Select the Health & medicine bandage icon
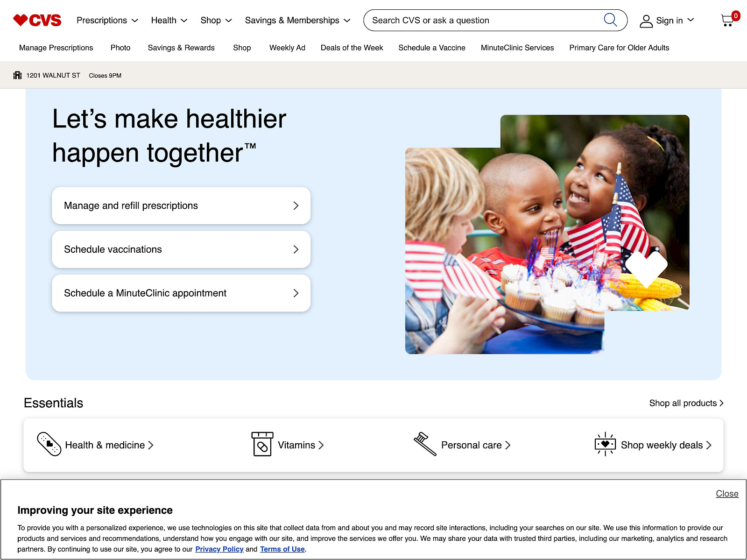Image resolution: width=747 pixels, height=560 pixels. tap(48, 445)
